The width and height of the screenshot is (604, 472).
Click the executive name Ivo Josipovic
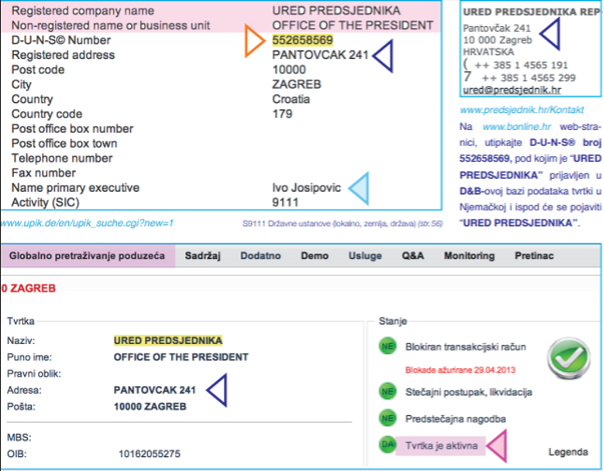coord(307,188)
